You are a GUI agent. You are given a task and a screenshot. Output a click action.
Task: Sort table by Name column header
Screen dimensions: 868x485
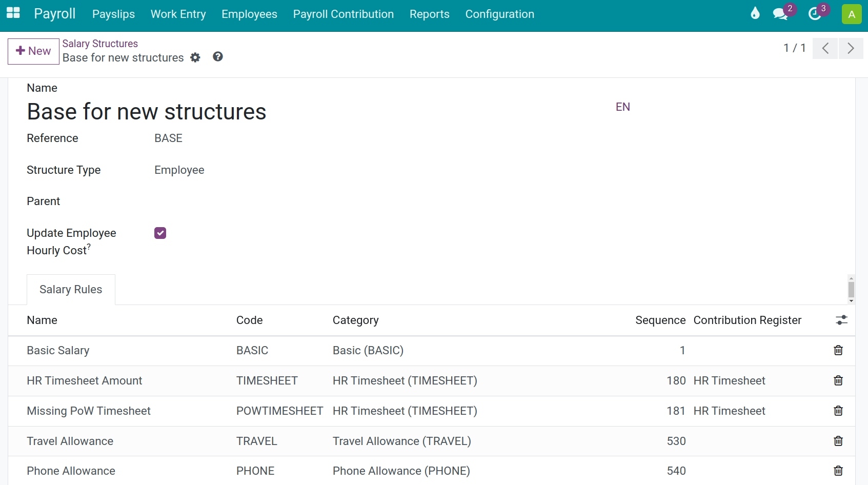pos(42,320)
